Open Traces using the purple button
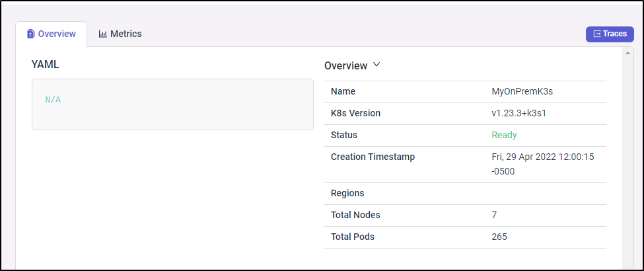The width and height of the screenshot is (644, 271). (610, 34)
